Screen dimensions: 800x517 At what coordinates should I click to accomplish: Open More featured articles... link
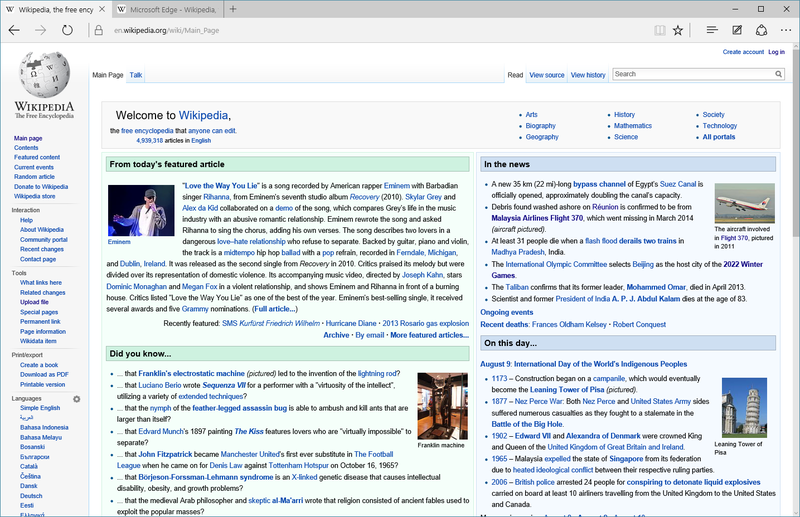[430, 335]
